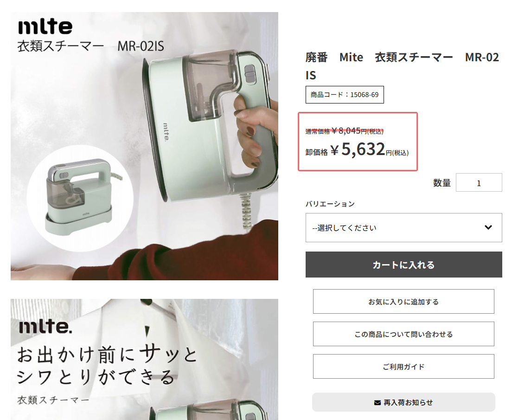Image resolution: width=512 pixels, height=420 pixels.
Task: Click この商品について問い合わせる button
Action: (x=403, y=334)
